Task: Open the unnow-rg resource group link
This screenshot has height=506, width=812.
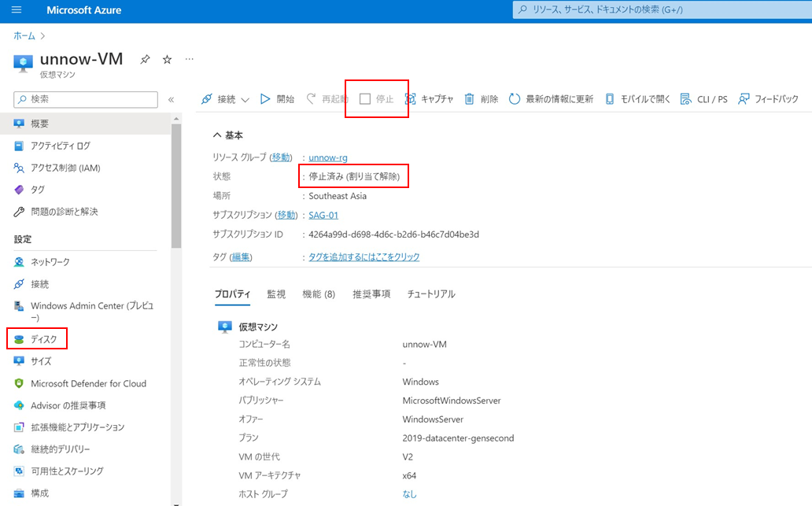Action: [328, 157]
